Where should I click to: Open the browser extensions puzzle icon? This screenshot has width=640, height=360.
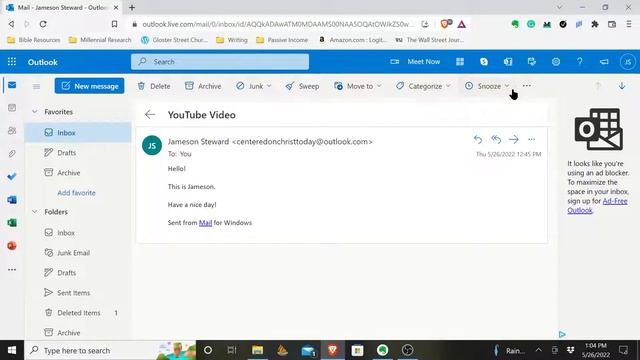coord(595,24)
